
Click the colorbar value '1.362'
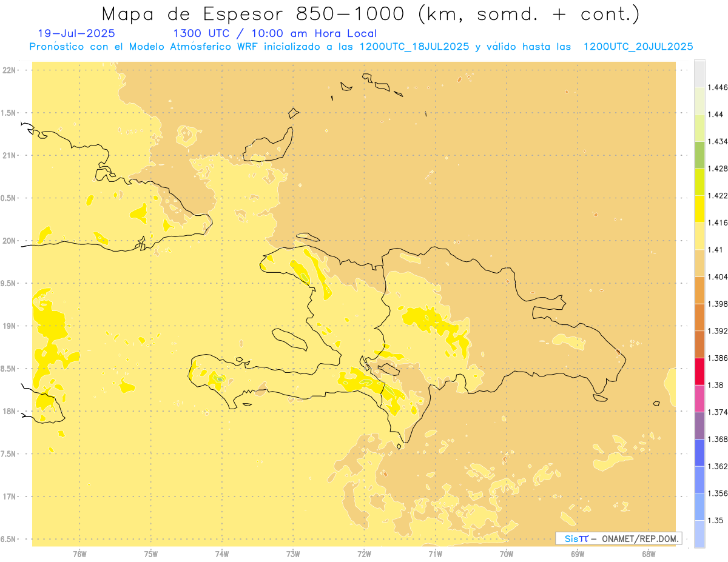pos(718,466)
